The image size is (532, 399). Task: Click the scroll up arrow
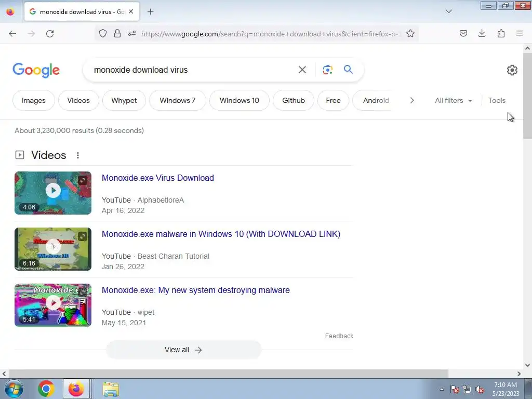tap(527, 48)
